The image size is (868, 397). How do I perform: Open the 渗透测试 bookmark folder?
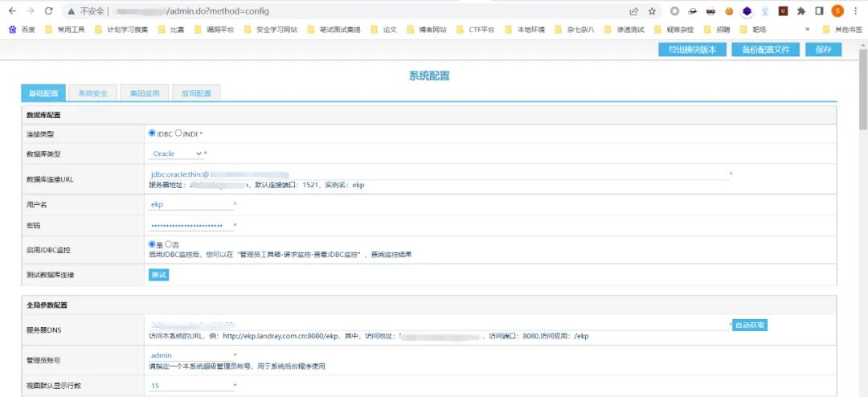click(624, 30)
